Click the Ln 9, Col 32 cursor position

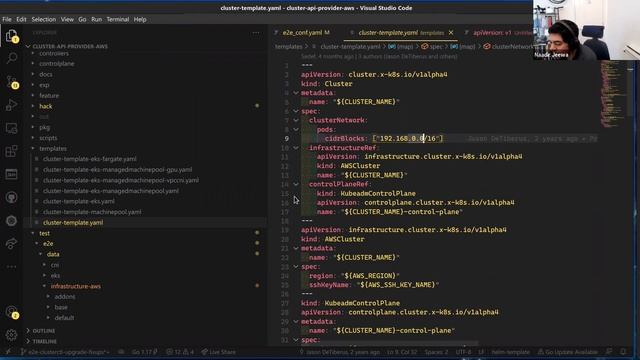[x=402, y=352]
